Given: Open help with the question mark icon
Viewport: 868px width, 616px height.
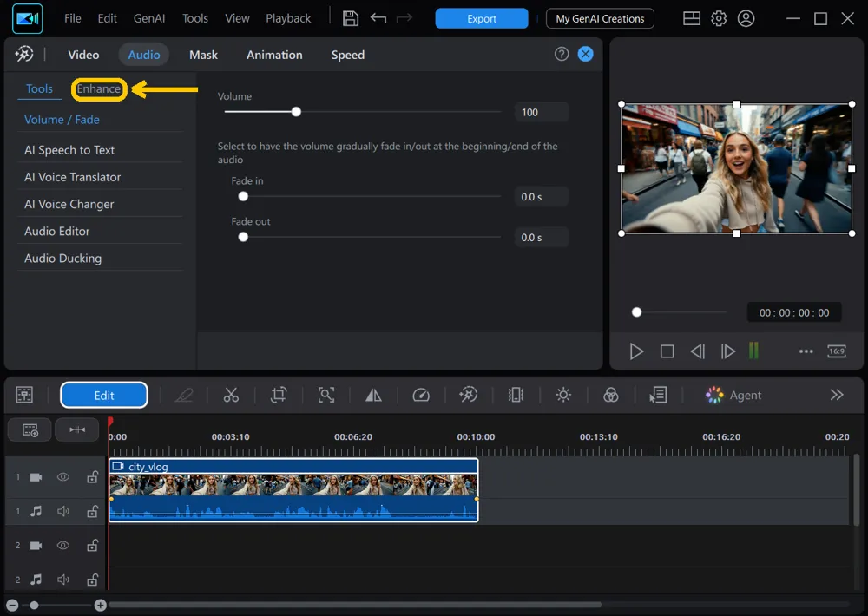Looking at the screenshot, I should pyautogui.click(x=562, y=54).
